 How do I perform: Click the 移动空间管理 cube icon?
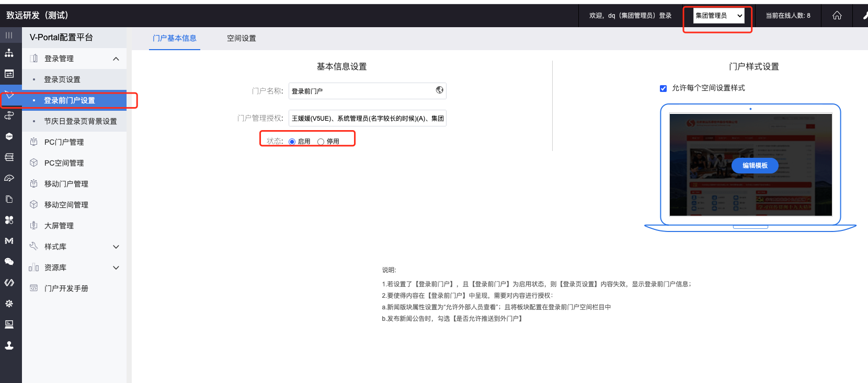click(x=34, y=204)
